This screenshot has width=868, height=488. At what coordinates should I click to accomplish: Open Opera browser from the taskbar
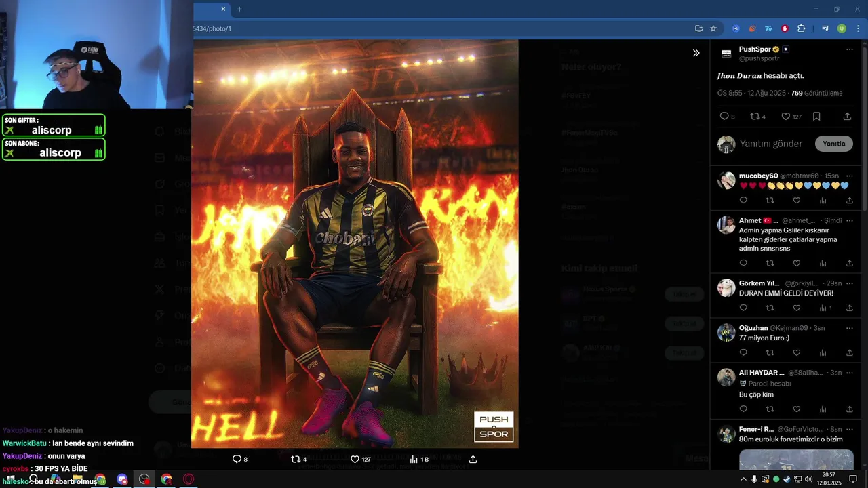189,479
